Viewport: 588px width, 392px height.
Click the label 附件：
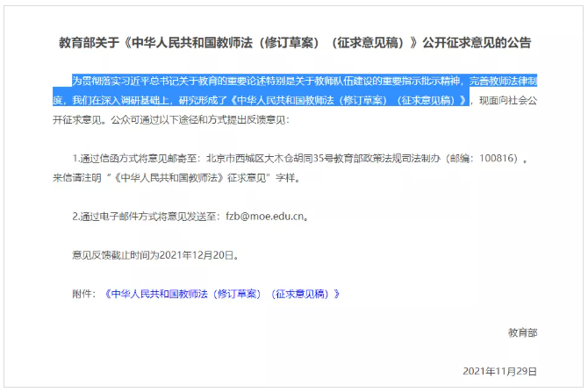click(x=84, y=294)
